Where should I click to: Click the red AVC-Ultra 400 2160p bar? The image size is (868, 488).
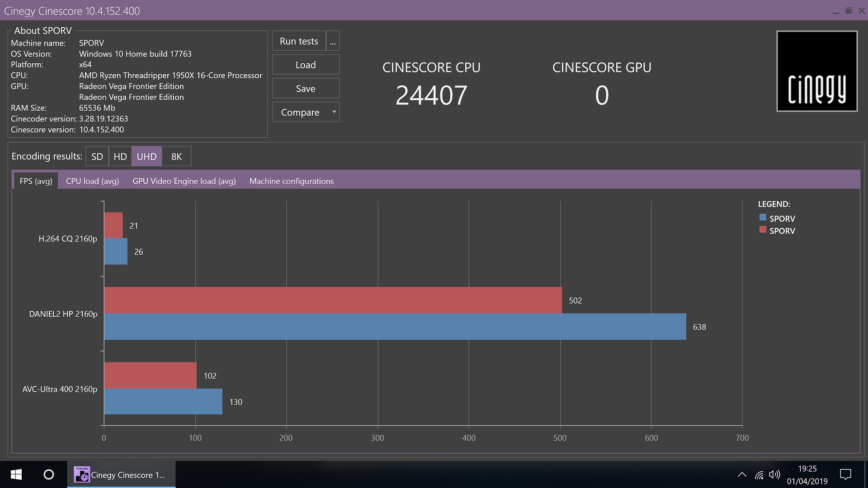[151, 375]
